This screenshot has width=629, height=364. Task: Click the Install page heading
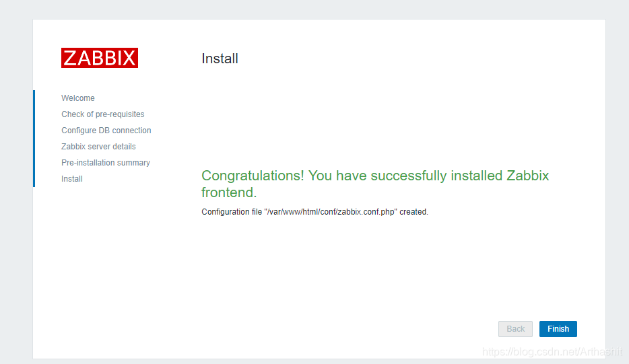coord(220,59)
